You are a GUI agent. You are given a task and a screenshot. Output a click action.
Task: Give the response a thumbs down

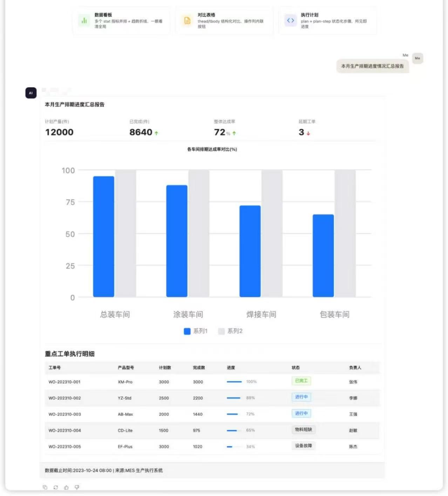pyautogui.click(x=77, y=487)
